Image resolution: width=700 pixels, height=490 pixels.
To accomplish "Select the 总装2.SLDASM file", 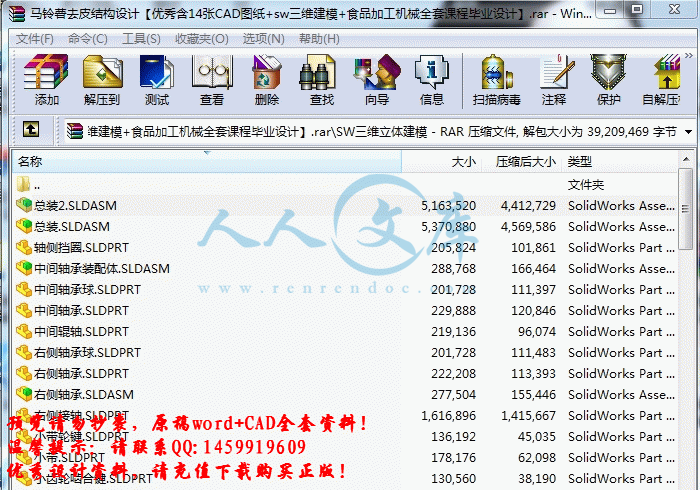I will [75, 205].
